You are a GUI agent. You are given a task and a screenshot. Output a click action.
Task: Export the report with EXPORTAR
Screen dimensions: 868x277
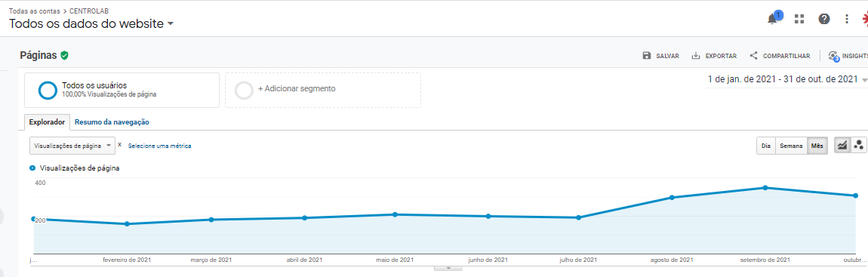click(x=714, y=56)
